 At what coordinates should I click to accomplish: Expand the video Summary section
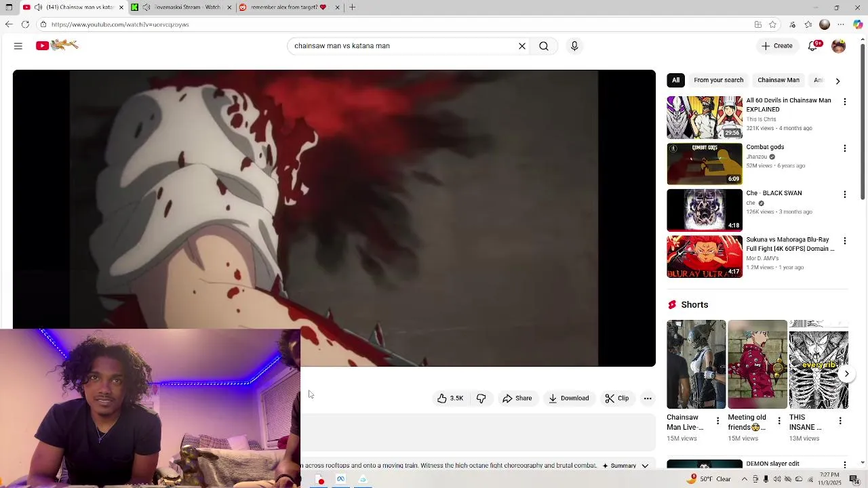pyautogui.click(x=625, y=466)
